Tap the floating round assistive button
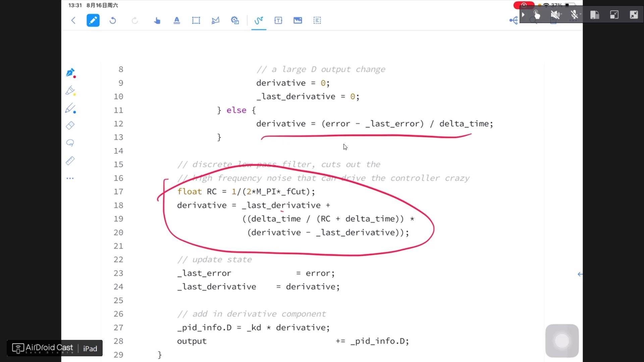 pyautogui.click(x=562, y=341)
